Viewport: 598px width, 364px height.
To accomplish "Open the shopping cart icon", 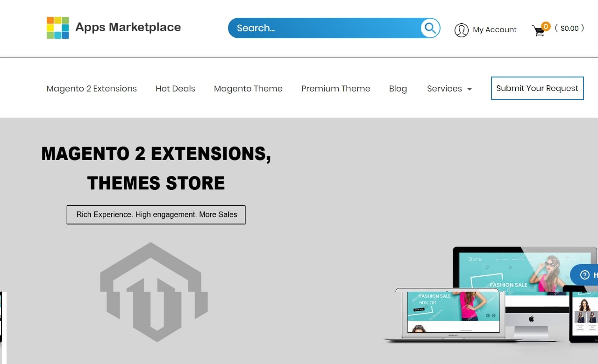I will pos(538,31).
